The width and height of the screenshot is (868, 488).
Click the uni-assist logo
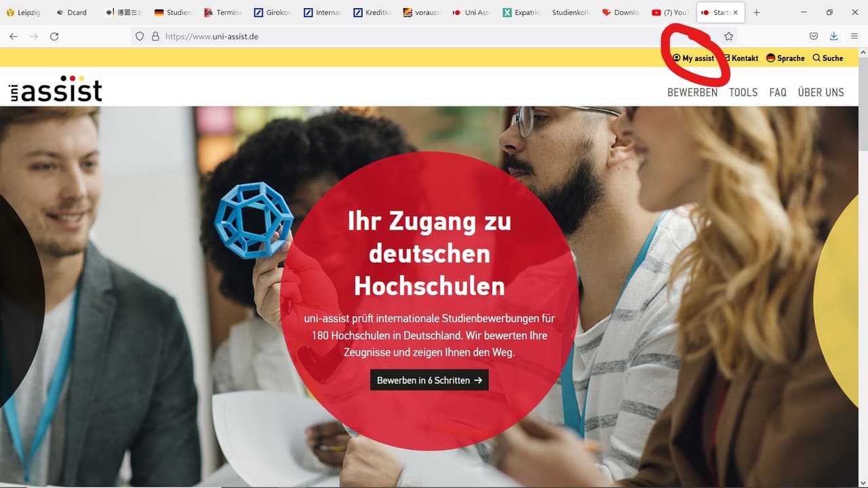click(x=56, y=89)
